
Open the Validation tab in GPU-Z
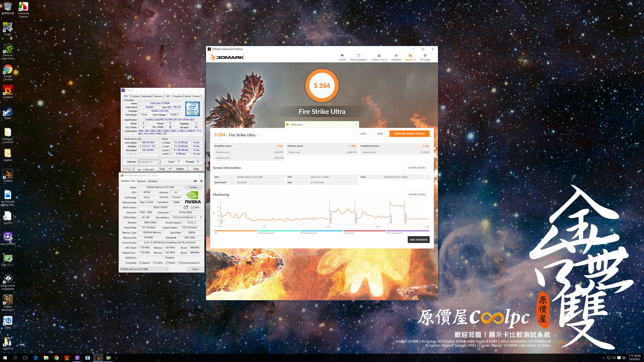[x=152, y=181]
